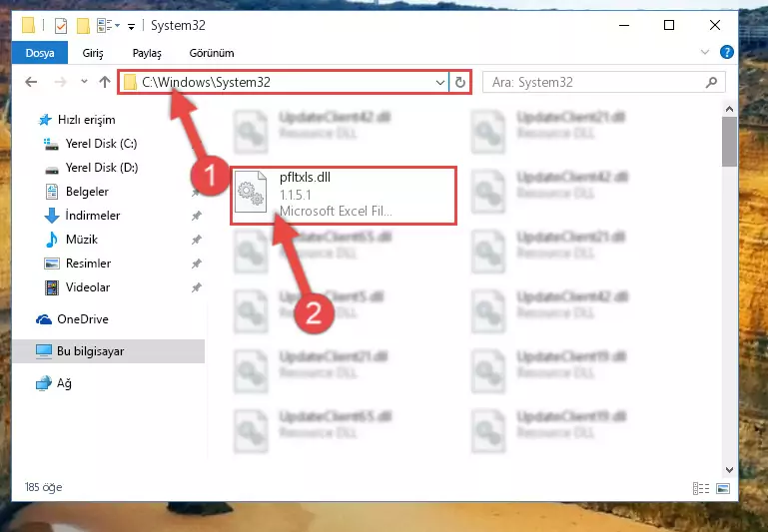The width and height of the screenshot is (768, 532).
Task: Click the search magnifier icon
Action: (712, 82)
